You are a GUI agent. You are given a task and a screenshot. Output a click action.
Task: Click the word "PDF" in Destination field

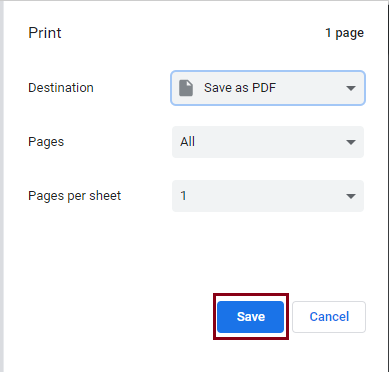[264, 88]
